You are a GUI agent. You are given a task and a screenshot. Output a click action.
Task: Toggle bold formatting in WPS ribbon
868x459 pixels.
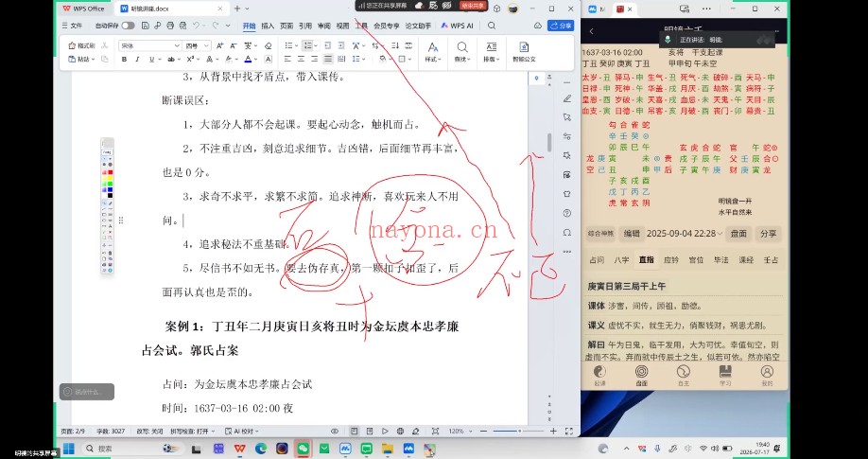124,60
